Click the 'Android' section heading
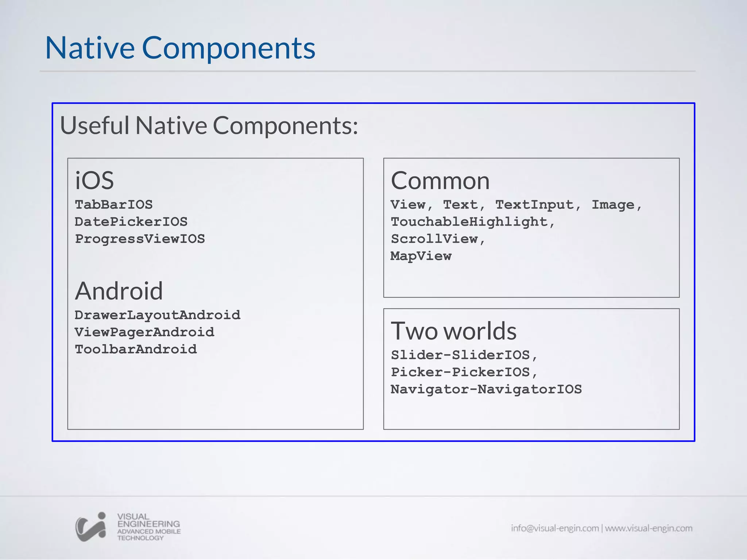The height and width of the screenshot is (560, 747). (119, 291)
